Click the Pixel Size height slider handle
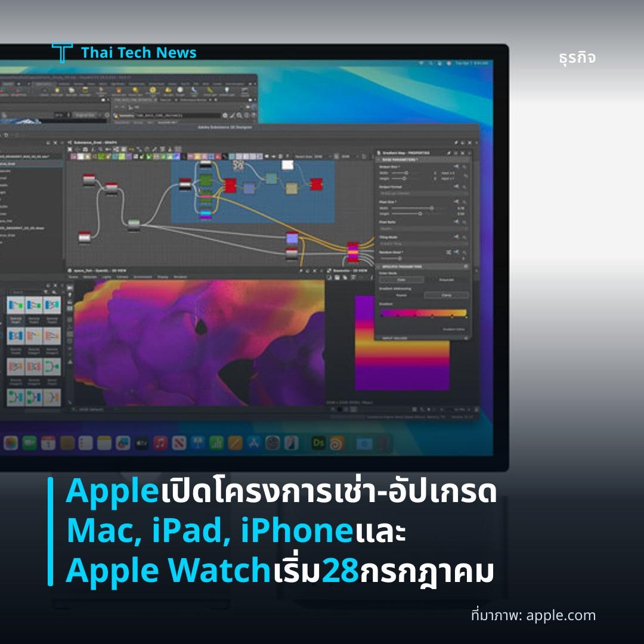 [x=420, y=213]
